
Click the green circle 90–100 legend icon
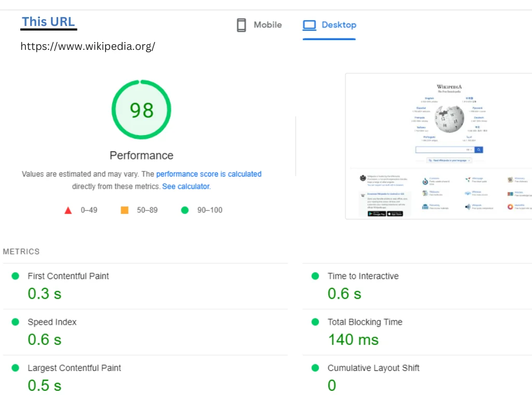pos(184,210)
